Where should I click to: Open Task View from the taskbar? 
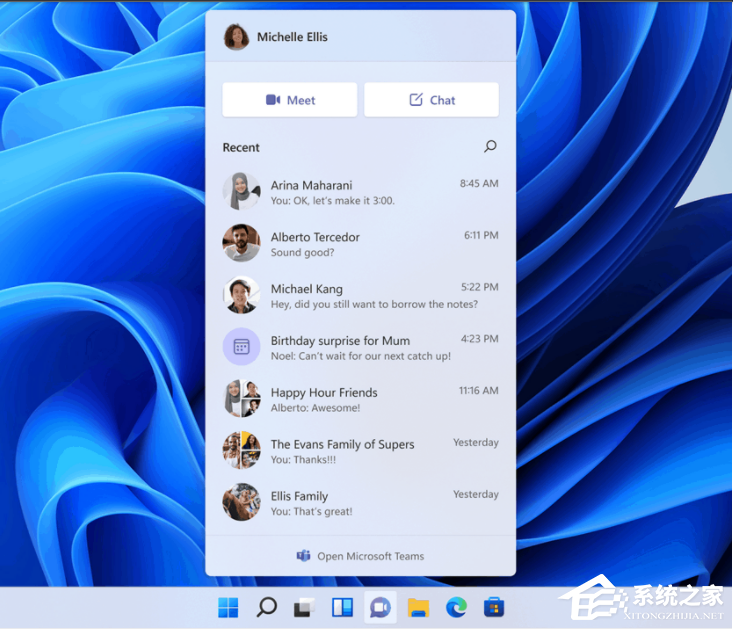coord(304,607)
